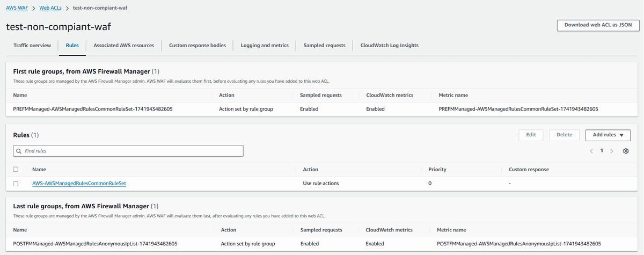The height and width of the screenshot is (255, 644).
Task: Click test-non-compiant-waf page title
Action: click(58, 26)
